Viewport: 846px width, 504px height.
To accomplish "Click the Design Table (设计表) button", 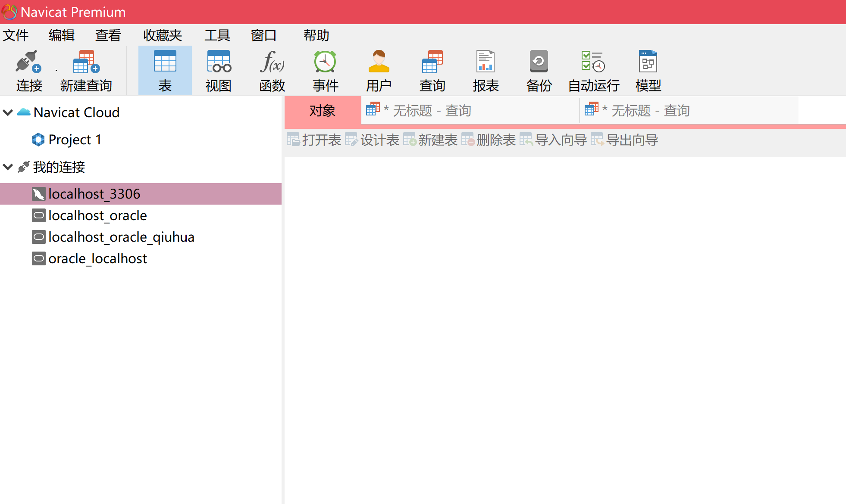I will (373, 140).
